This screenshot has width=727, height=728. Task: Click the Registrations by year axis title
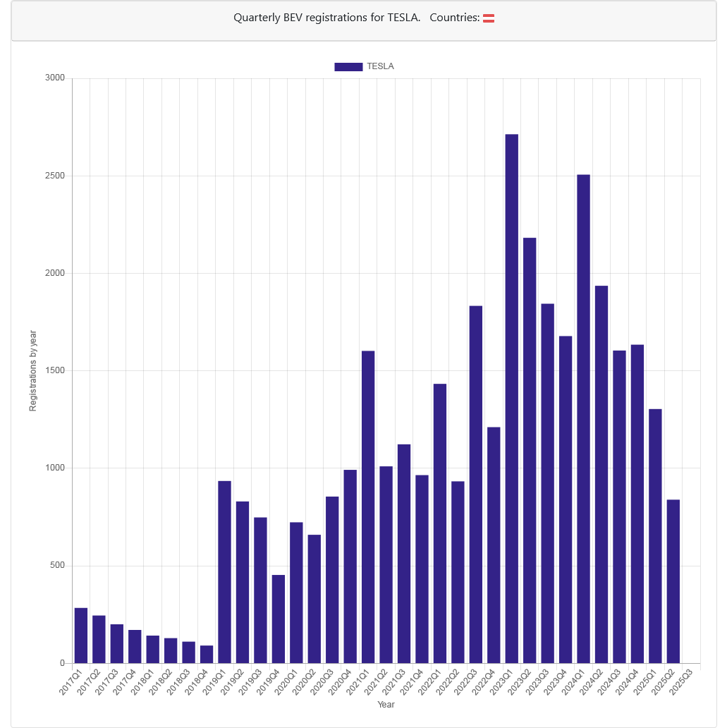tap(32, 370)
